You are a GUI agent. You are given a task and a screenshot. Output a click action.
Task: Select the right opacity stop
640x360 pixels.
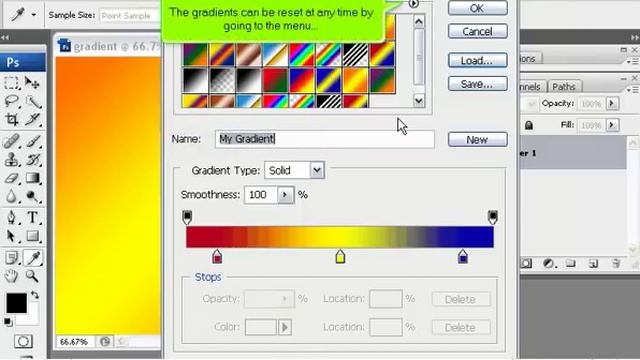click(493, 217)
